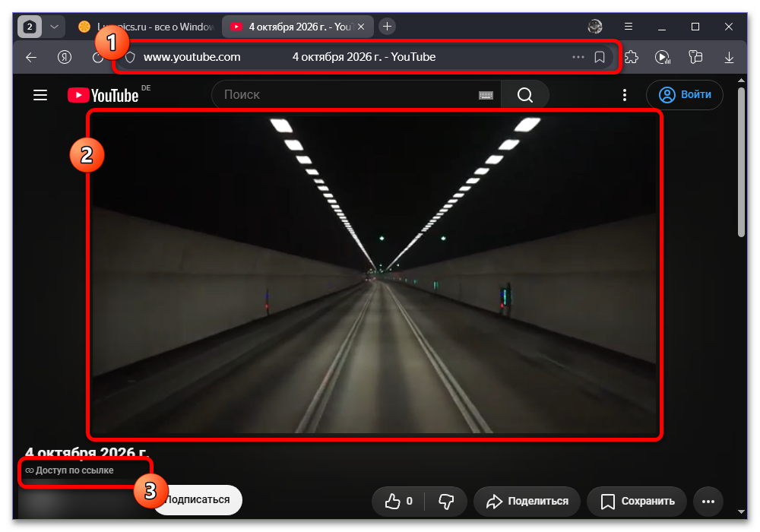Screen dimensions: 760x532
Task: Open more actions ellipsis below video
Action: pyautogui.click(x=708, y=501)
